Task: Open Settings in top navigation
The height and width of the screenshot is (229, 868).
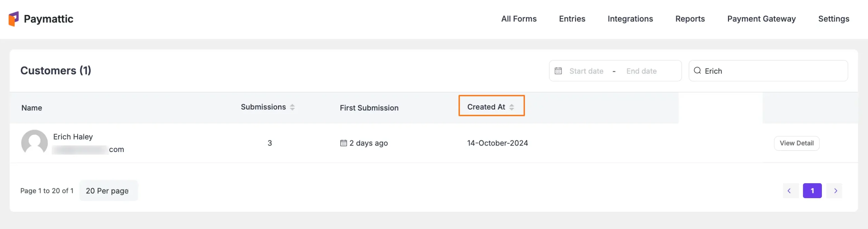Action: [833, 19]
